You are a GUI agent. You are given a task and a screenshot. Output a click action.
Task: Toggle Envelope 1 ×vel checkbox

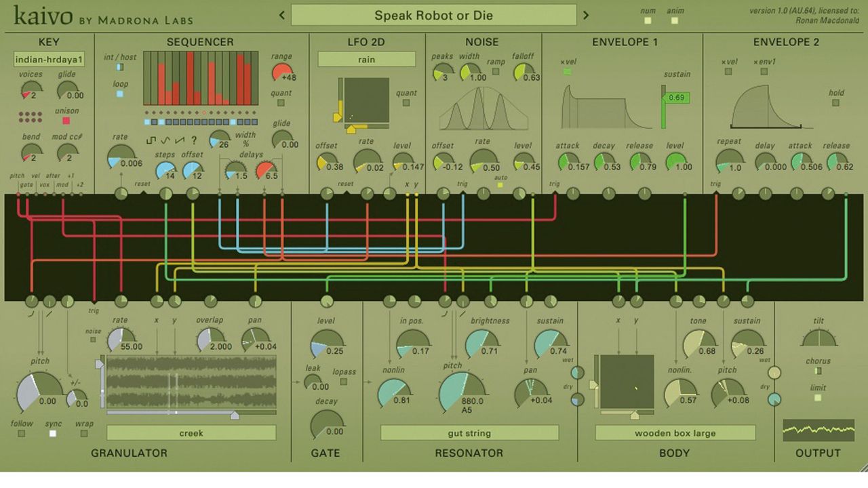tap(568, 71)
